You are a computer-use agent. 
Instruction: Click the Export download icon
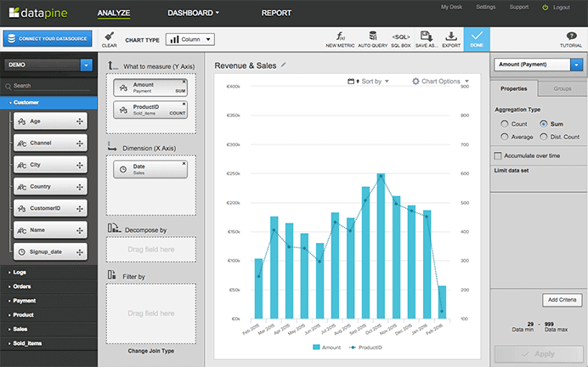click(x=451, y=36)
